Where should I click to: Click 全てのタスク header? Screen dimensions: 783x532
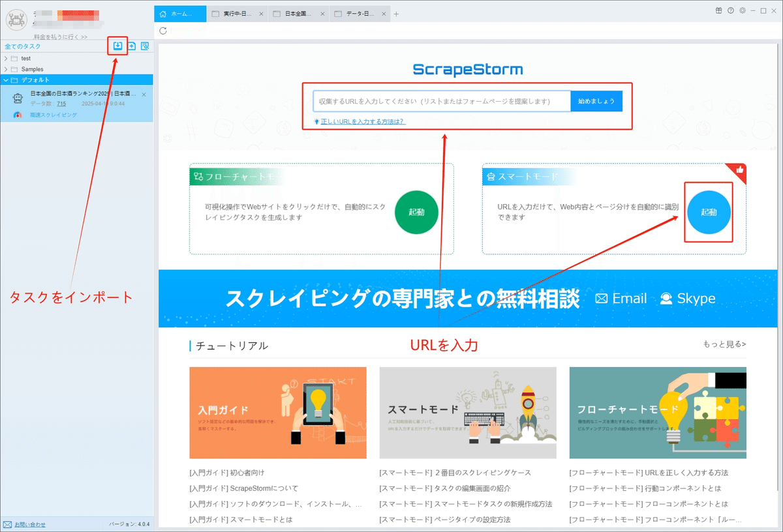pyautogui.click(x=23, y=46)
